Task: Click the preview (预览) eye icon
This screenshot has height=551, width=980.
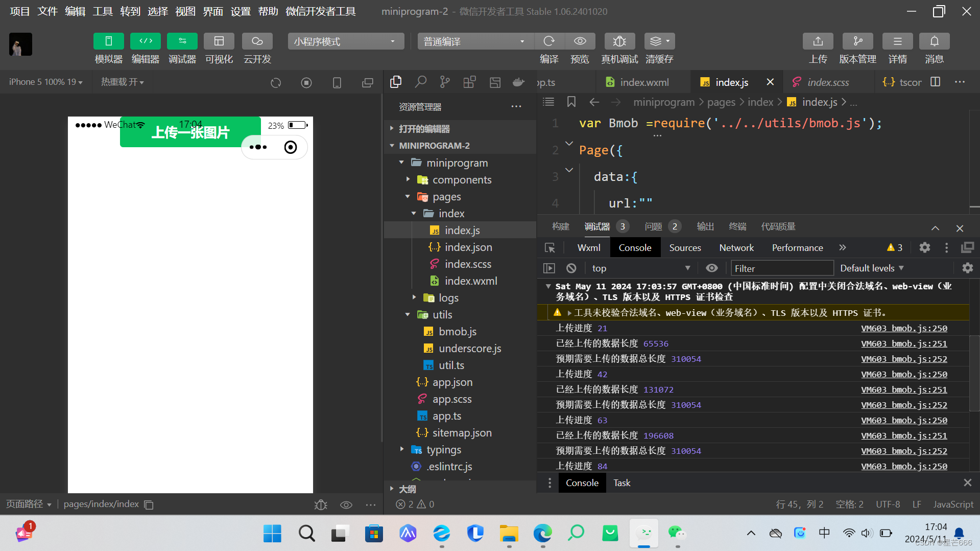Action: [x=580, y=41]
